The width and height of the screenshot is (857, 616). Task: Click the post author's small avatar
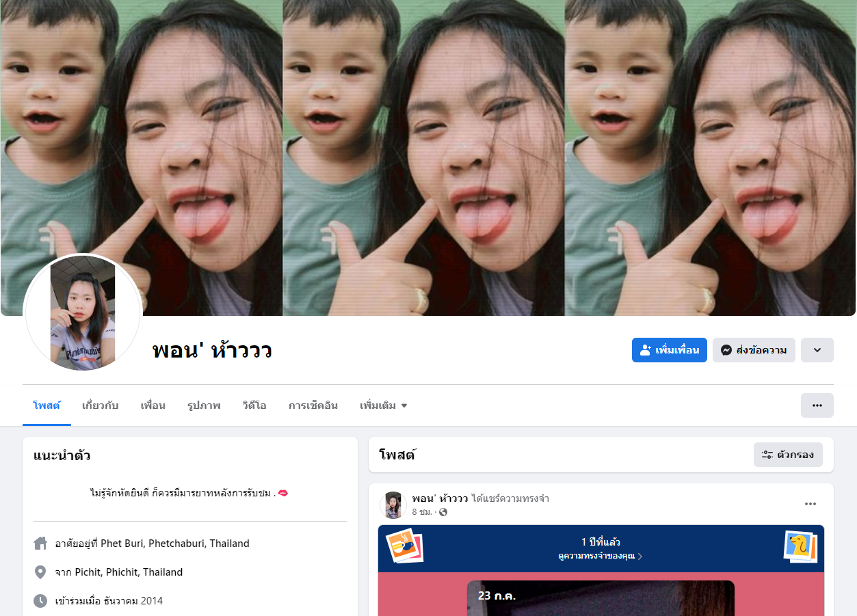coord(393,505)
